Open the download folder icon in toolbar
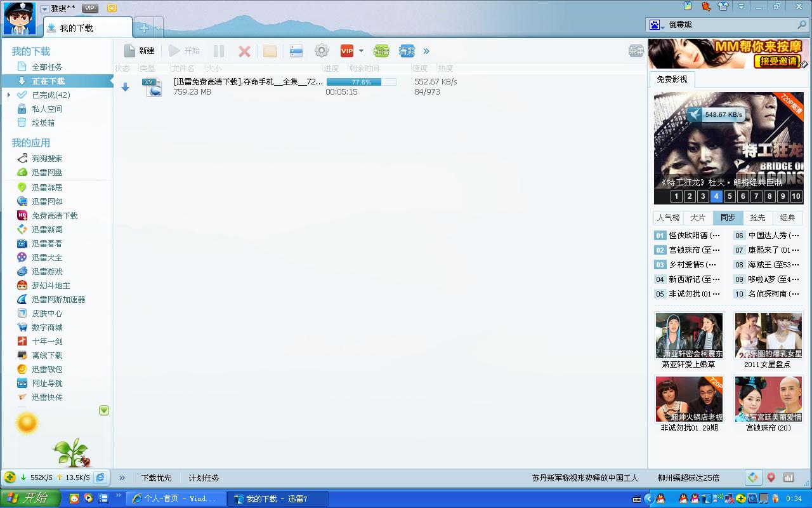The image size is (812, 508). (270, 51)
